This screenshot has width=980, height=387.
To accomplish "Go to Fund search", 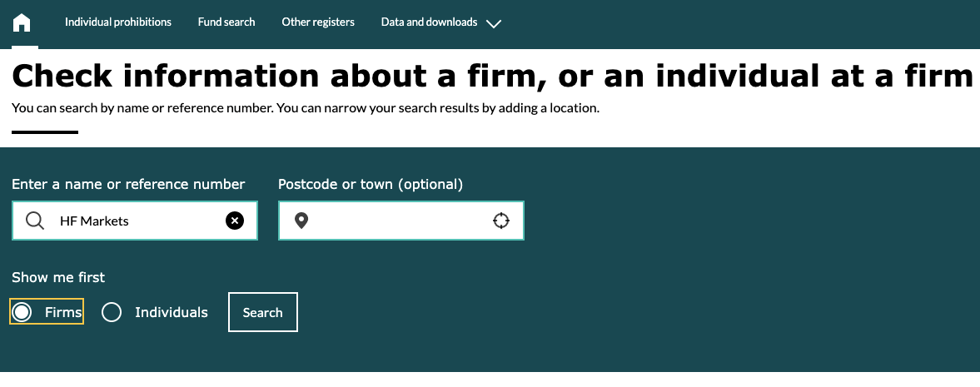I will [x=226, y=22].
